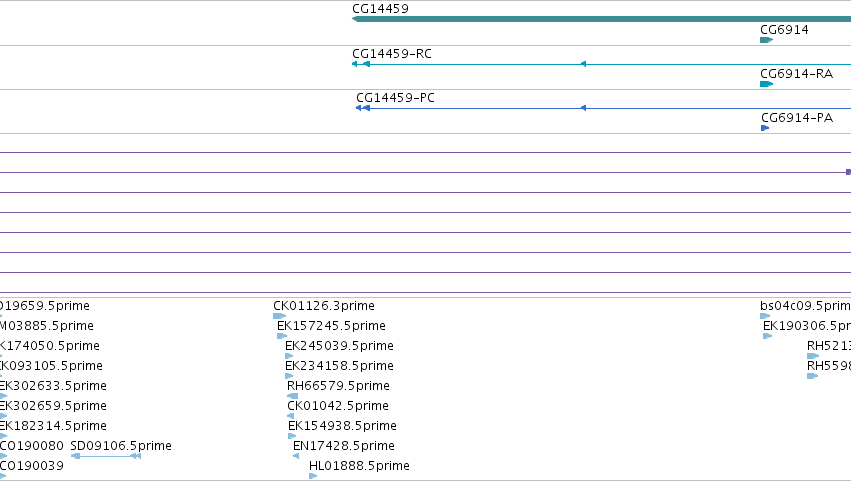851x481 pixels.
Task: Select the EK157245.5prime EST label
Action: pos(331,326)
